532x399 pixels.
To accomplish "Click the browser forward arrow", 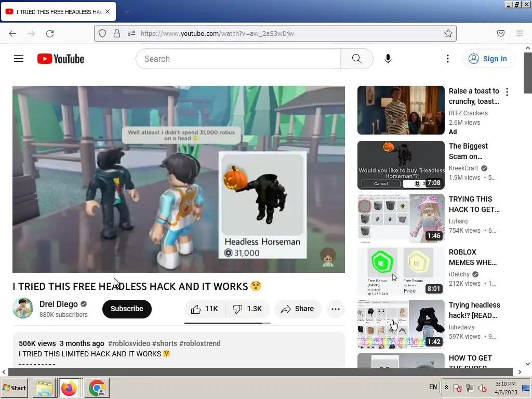I will [31, 33].
